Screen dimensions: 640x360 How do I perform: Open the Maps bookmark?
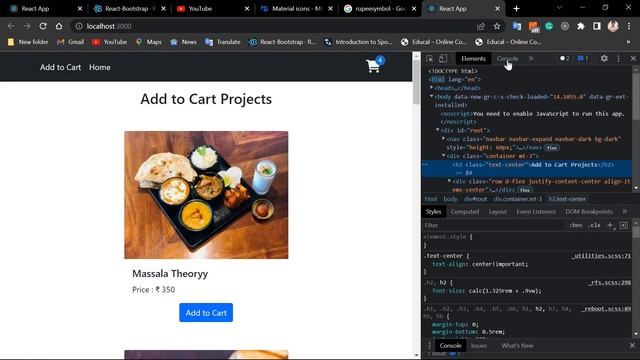[149, 42]
